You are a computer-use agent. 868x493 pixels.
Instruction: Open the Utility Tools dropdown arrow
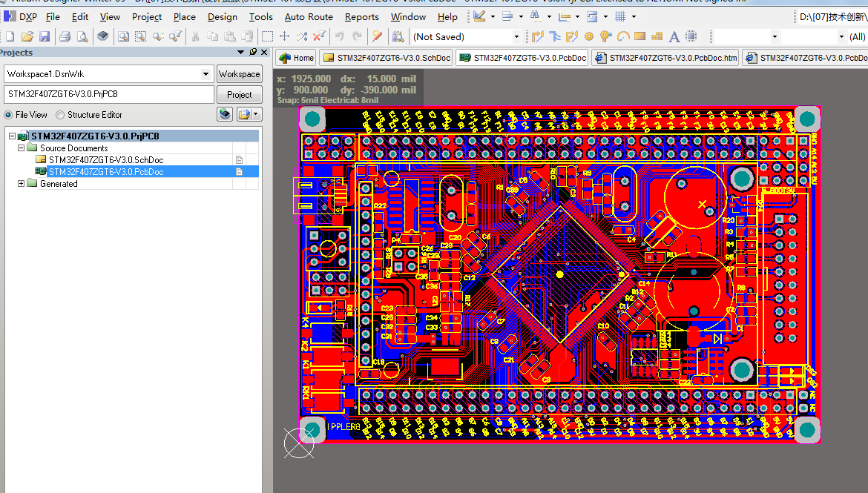(493, 16)
